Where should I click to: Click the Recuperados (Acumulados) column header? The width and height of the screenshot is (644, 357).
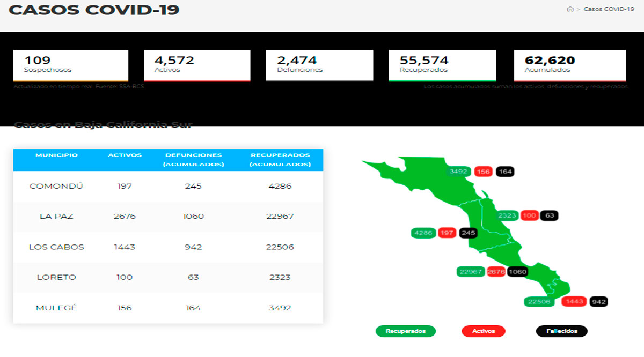pos(280,160)
